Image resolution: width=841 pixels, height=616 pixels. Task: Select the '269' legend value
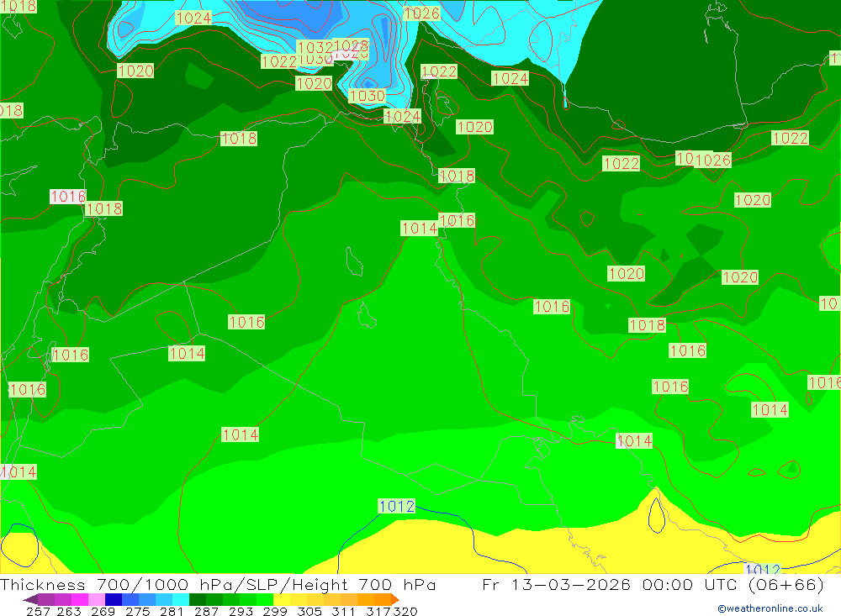tap(103, 611)
